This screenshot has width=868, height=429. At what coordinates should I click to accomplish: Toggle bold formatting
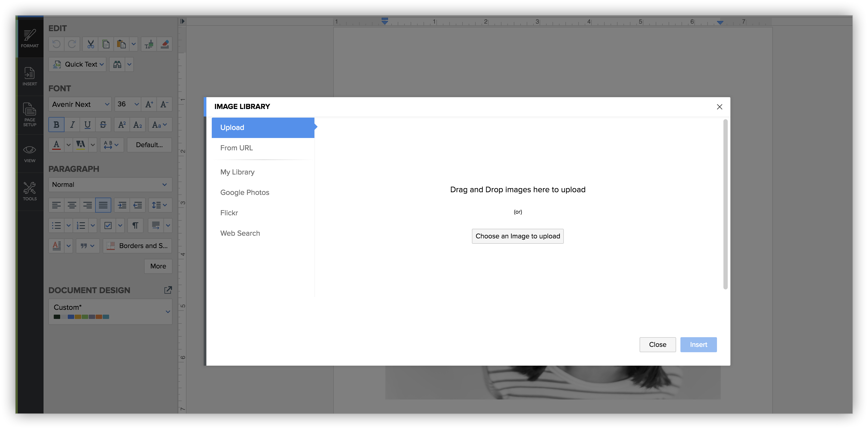click(x=56, y=125)
